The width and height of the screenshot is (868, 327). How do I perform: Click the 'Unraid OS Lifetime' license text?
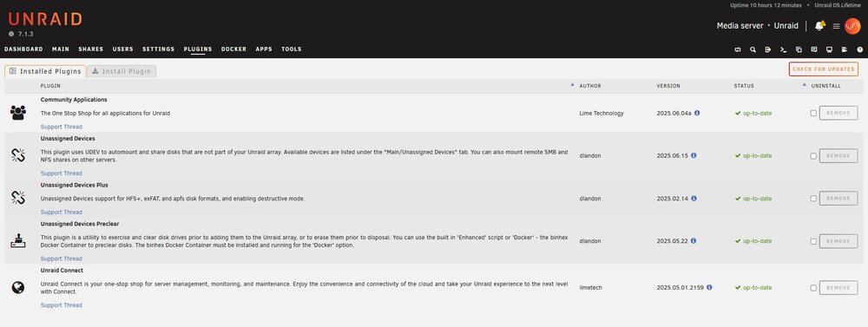click(838, 5)
